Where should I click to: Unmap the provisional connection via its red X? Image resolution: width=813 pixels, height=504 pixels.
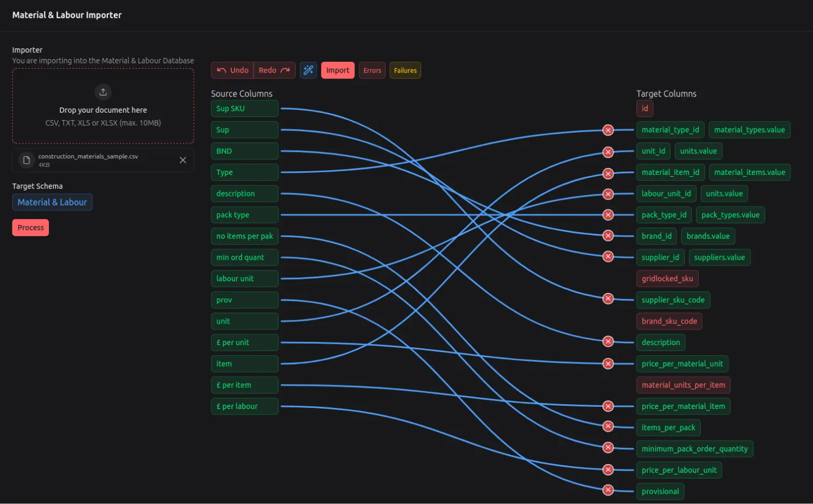pos(608,490)
